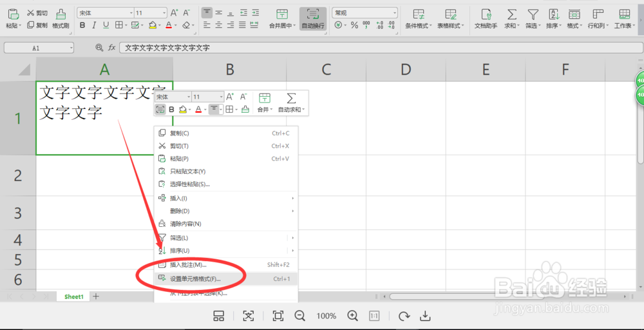Image resolution: width=644 pixels, height=330 pixels.
Task: Click zoom out magnifier in bottom viewer bar
Action: click(x=300, y=316)
